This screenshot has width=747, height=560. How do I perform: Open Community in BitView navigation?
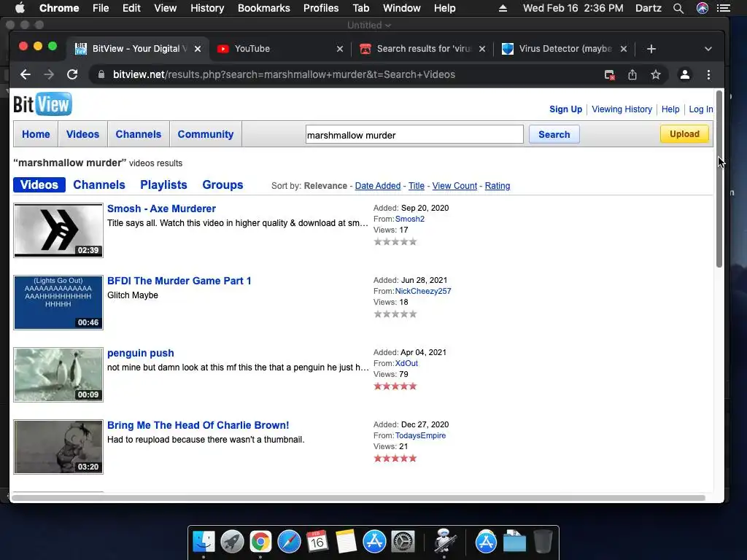[x=206, y=134]
